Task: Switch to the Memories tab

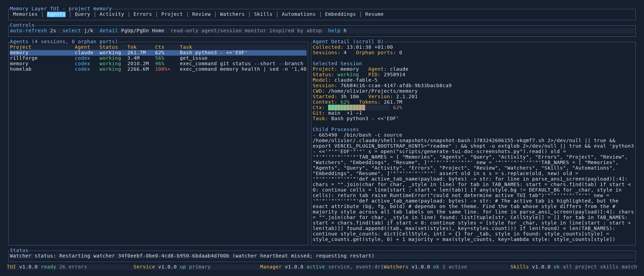Action: pos(25,14)
